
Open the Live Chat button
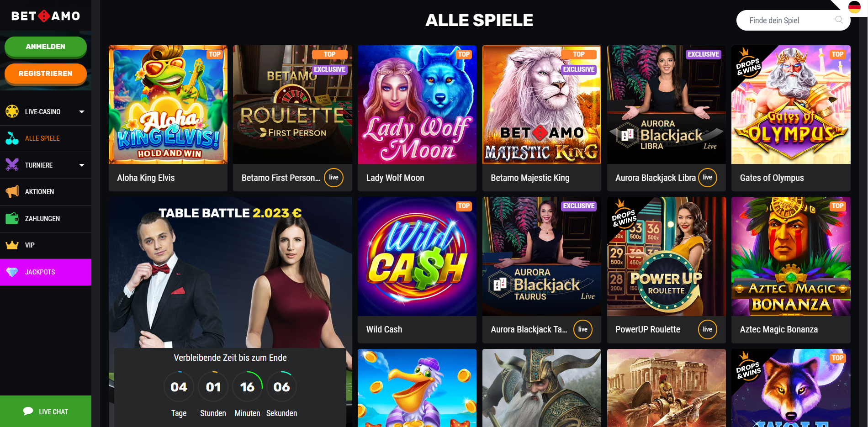coord(46,411)
